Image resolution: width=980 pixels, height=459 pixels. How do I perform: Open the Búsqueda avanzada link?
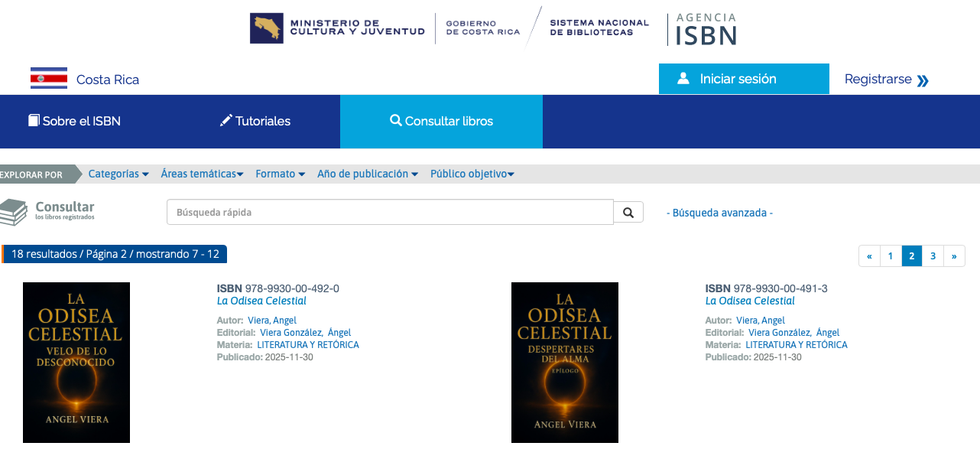click(x=719, y=213)
